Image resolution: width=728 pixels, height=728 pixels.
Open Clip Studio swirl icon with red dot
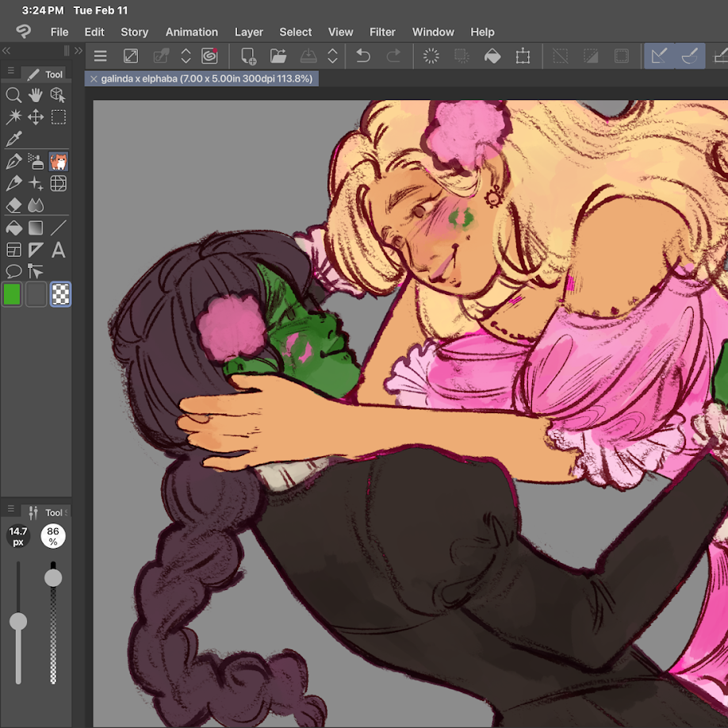tap(210, 56)
